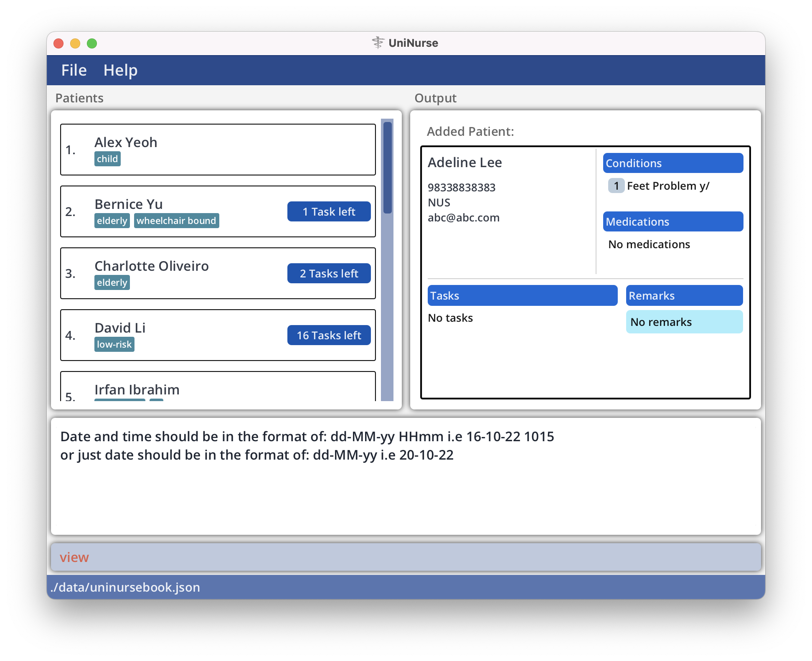Toggle the elderly tag on Charlotte Oliveiro
Image resolution: width=812 pixels, height=661 pixels.
pyautogui.click(x=112, y=282)
